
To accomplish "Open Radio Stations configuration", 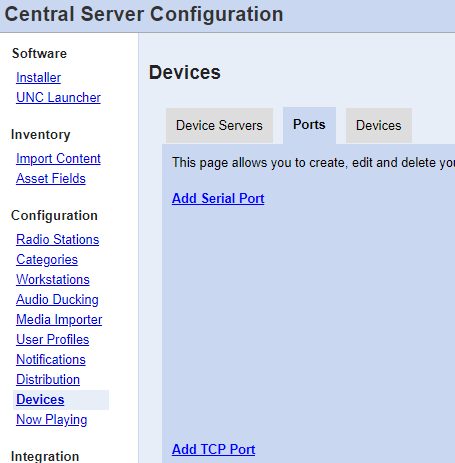I will [x=58, y=240].
